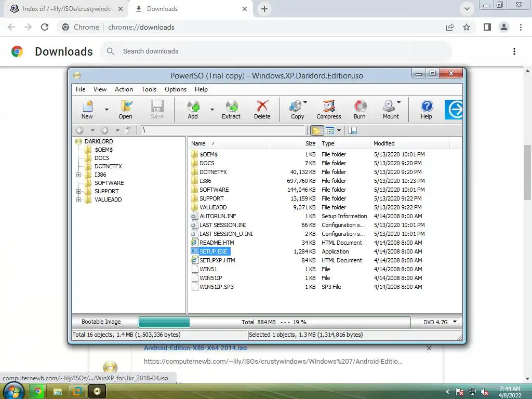Select the WIN51IP.SP3 file
This screenshot has height=399, width=532.
pyautogui.click(x=217, y=287)
